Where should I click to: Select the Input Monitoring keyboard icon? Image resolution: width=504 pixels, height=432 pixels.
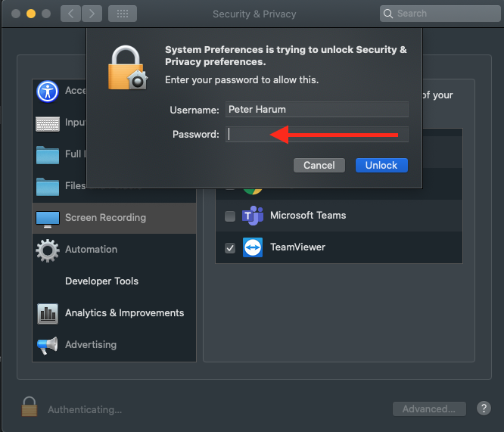(48, 123)
